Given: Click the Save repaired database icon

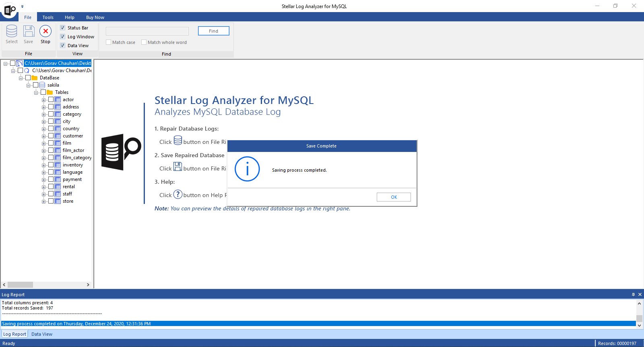Looking at the screenshot, I should pos(29,31).
